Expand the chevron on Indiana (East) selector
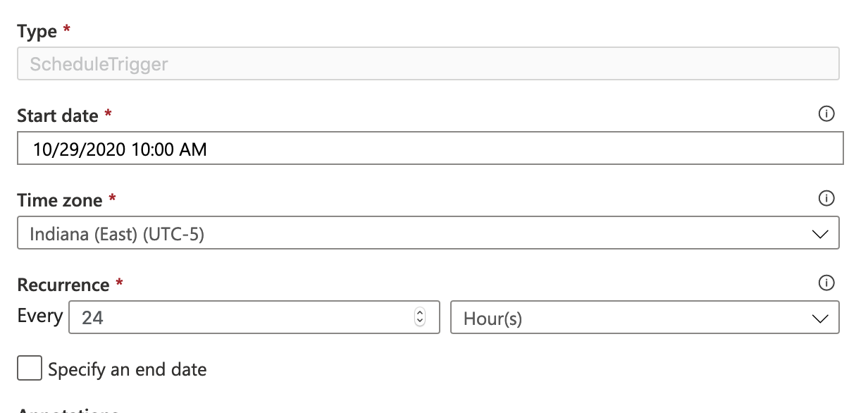 (819, 233)
